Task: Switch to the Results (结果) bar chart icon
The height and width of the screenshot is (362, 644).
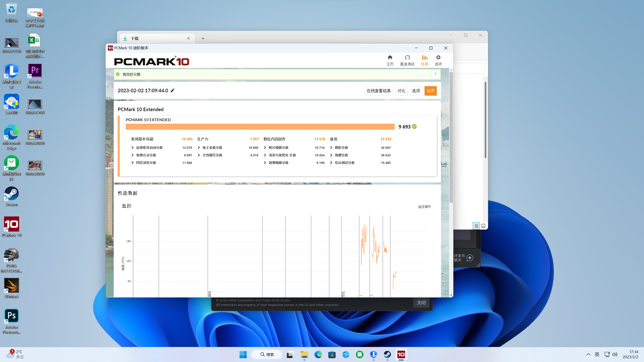Action: click(424, 58)
